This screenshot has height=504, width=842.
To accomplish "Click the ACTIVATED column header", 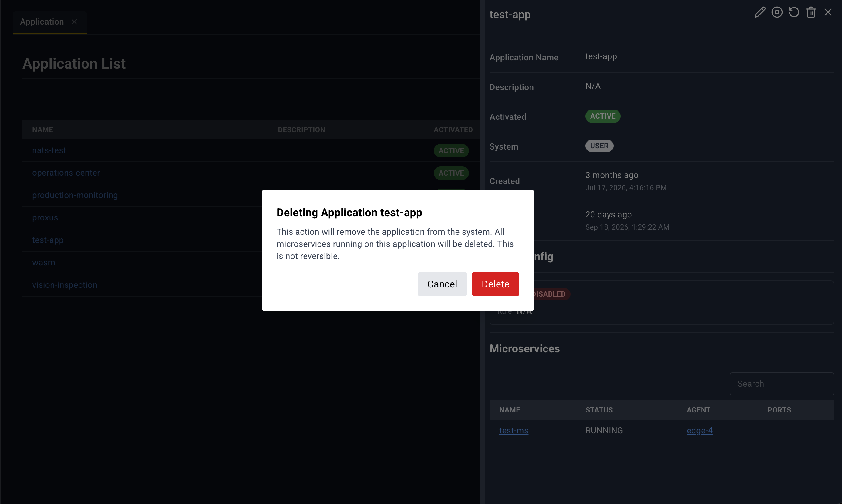I will pyautogui.click(x=453, y=130).
